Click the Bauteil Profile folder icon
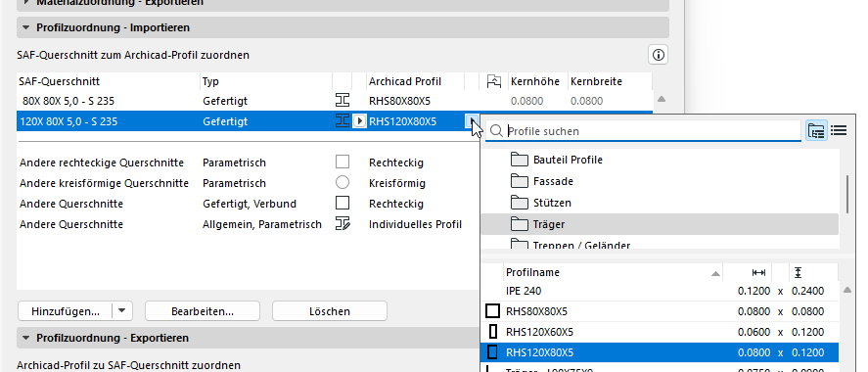Image resolution: width=868 pixels, height=372 pixels. 520,160
